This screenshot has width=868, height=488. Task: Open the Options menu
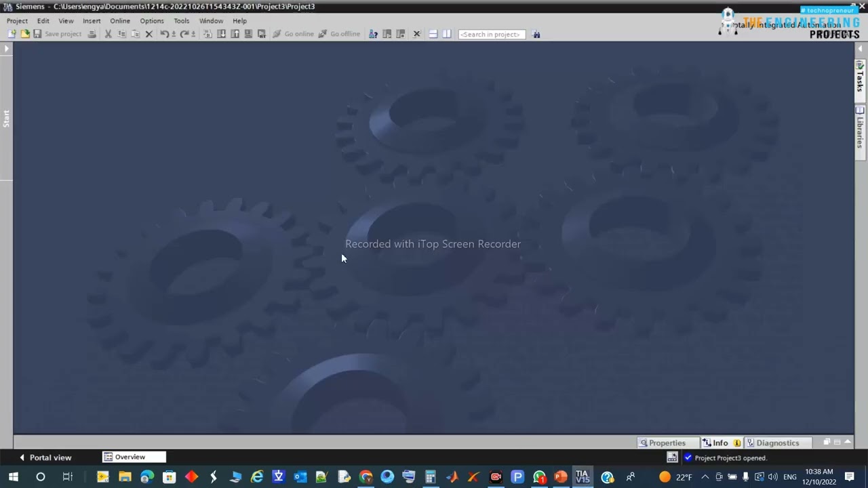(152, 21)
